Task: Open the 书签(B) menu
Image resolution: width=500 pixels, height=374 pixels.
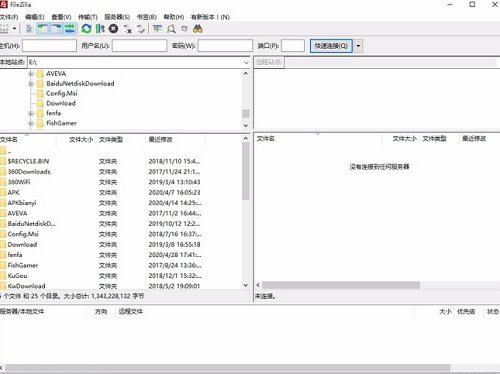Action: point(147,17)
